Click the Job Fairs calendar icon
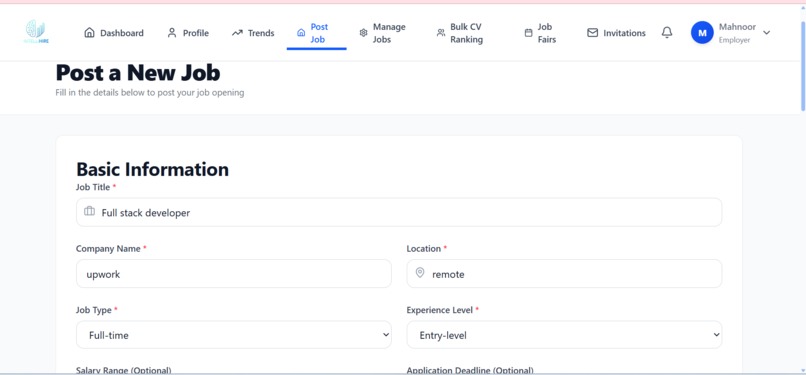 [x=528, y=33]
